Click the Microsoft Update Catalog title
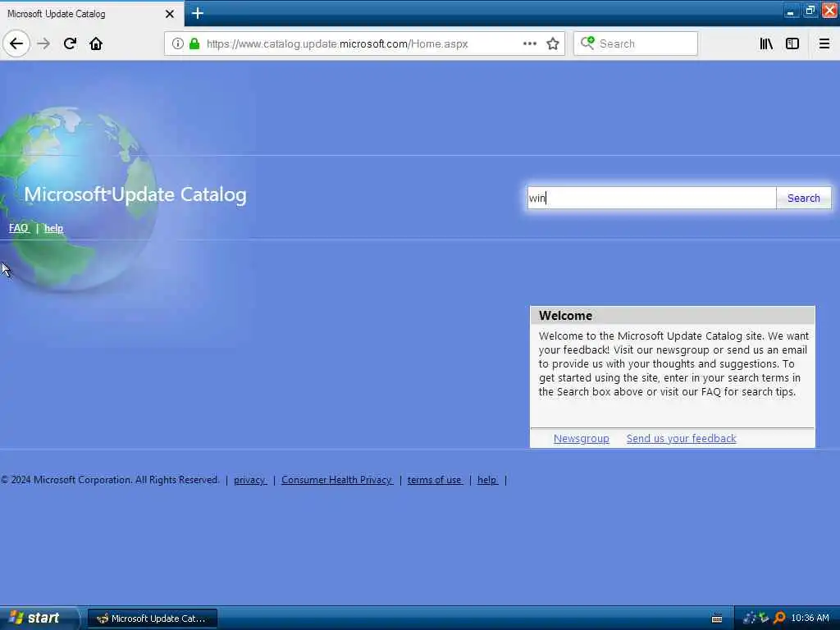 pos(135,194)
